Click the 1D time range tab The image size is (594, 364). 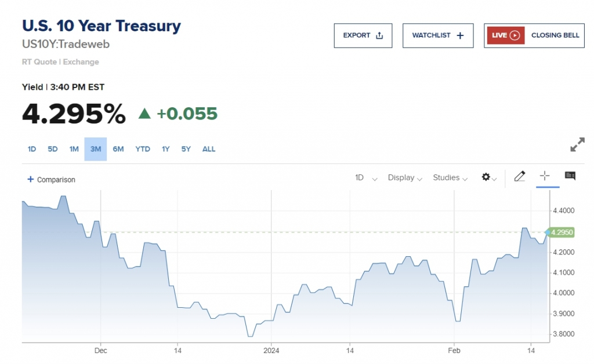click(x=32, y=149)
